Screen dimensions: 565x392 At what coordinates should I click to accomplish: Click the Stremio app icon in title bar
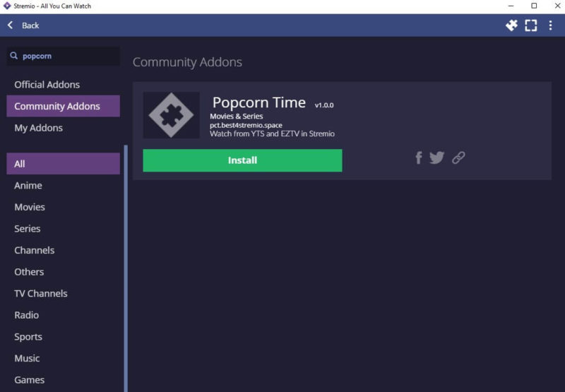click(x=7, y=6)
